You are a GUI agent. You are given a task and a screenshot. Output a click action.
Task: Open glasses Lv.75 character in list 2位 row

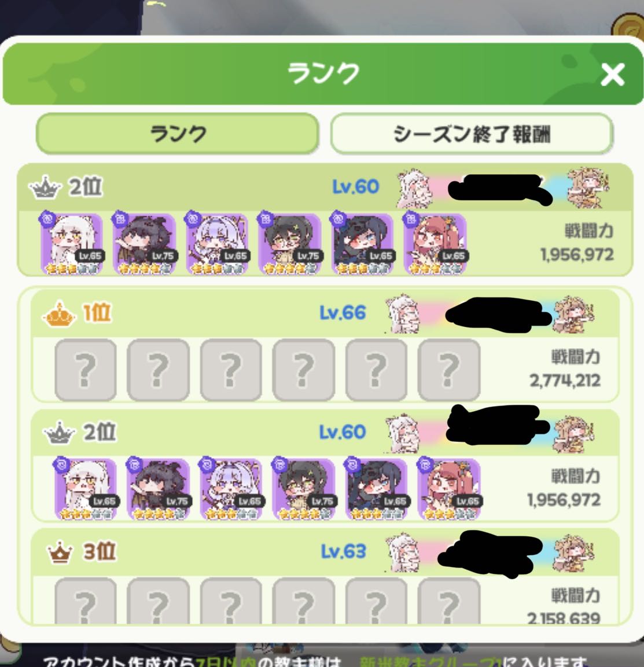pyautogui.click(x=304, y=489)
